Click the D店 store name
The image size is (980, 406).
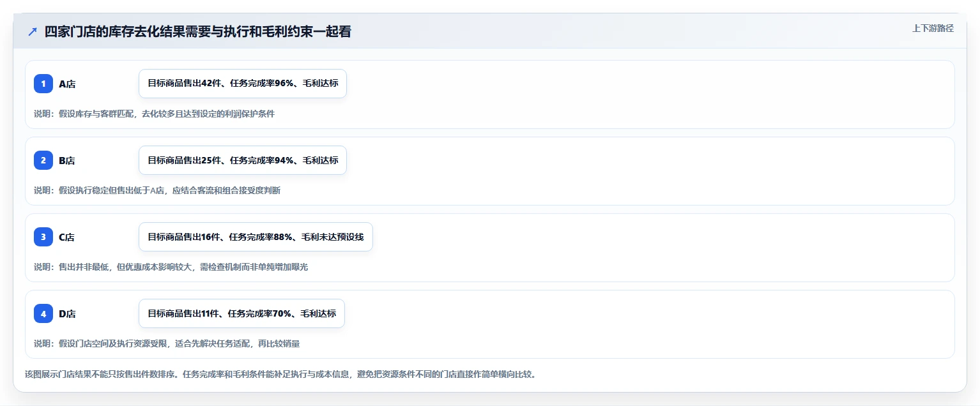67,313
